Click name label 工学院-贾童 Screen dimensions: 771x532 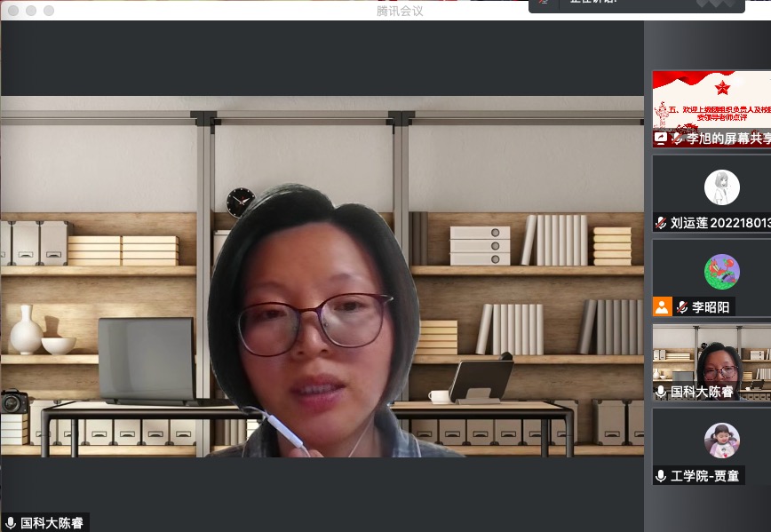click(x=705, y=476)
